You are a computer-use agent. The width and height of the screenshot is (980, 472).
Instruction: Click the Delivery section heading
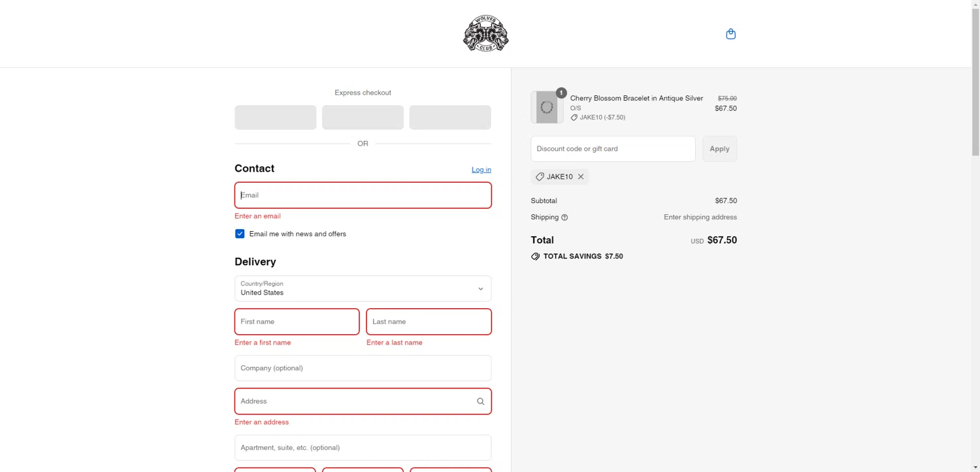pos(255,262)
